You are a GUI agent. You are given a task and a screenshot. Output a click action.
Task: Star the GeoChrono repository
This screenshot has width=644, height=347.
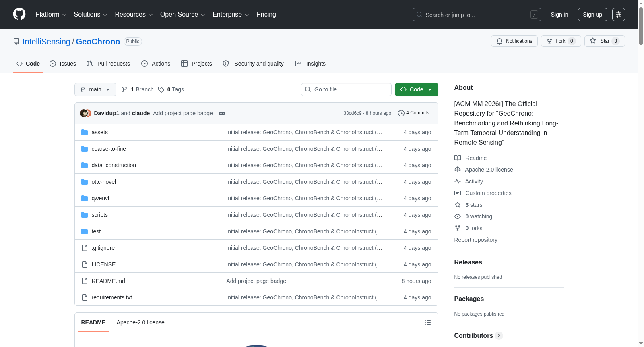605,41
